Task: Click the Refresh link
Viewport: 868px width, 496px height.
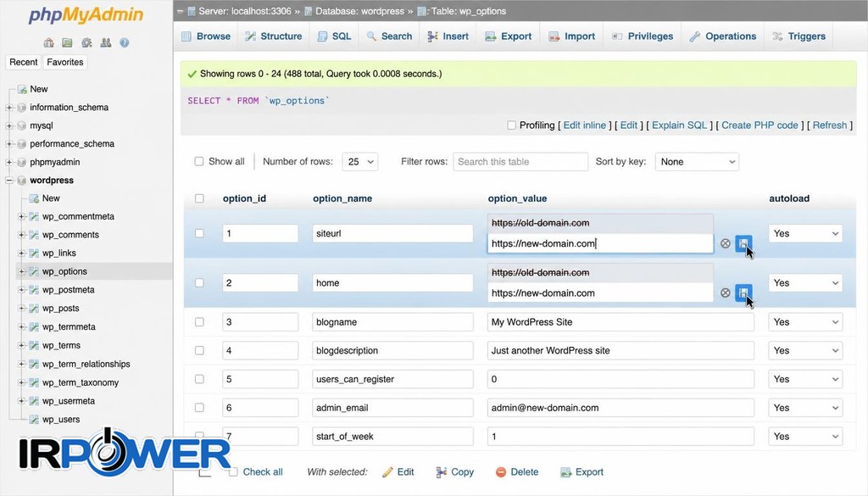Action: (x=830, y=125)
